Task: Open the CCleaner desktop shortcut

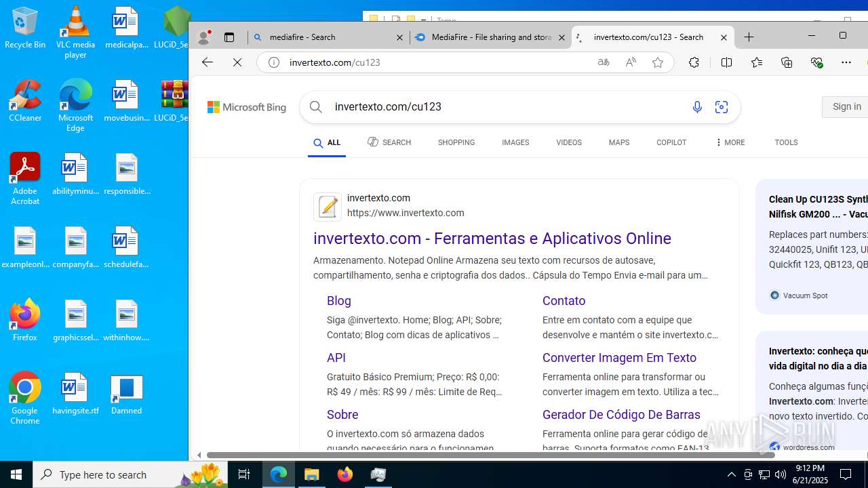Action: [25, 100]
